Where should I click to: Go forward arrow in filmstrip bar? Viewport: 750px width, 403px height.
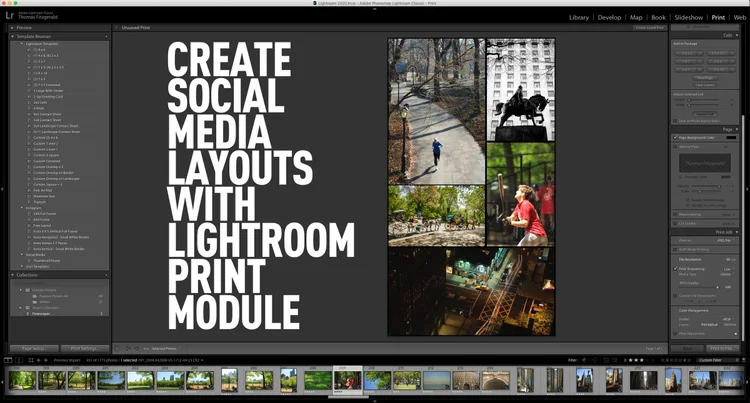point(46,360)
